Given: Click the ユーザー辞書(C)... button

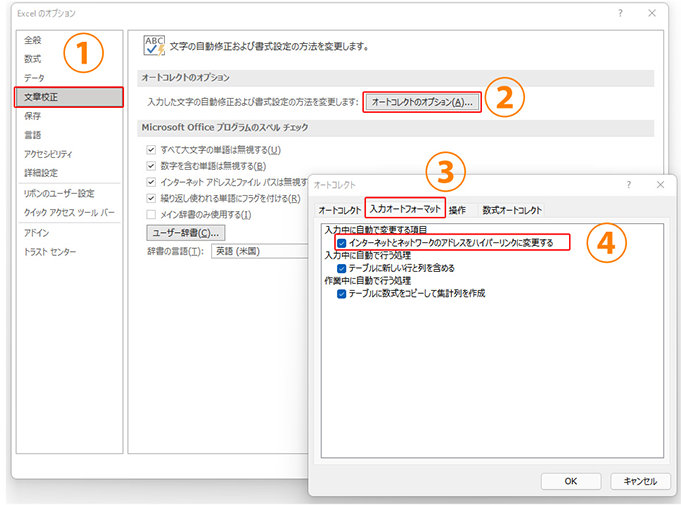Looking at the screenshot, I should tap(185, 233).
